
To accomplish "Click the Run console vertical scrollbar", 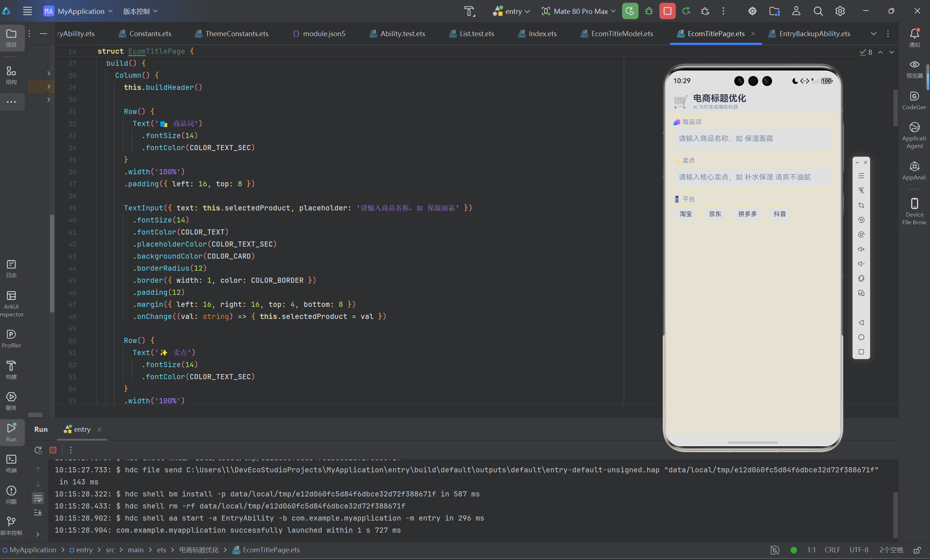I will pyautogui.click(x=895, y=515).
